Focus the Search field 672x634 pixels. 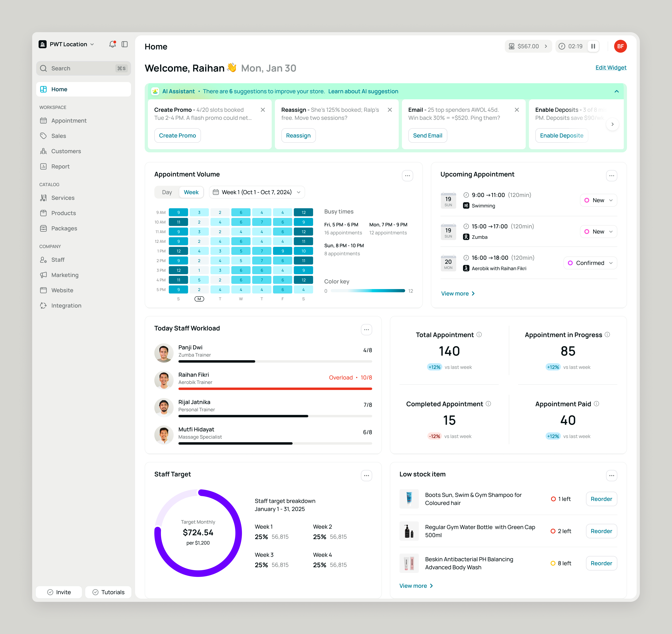83,69
